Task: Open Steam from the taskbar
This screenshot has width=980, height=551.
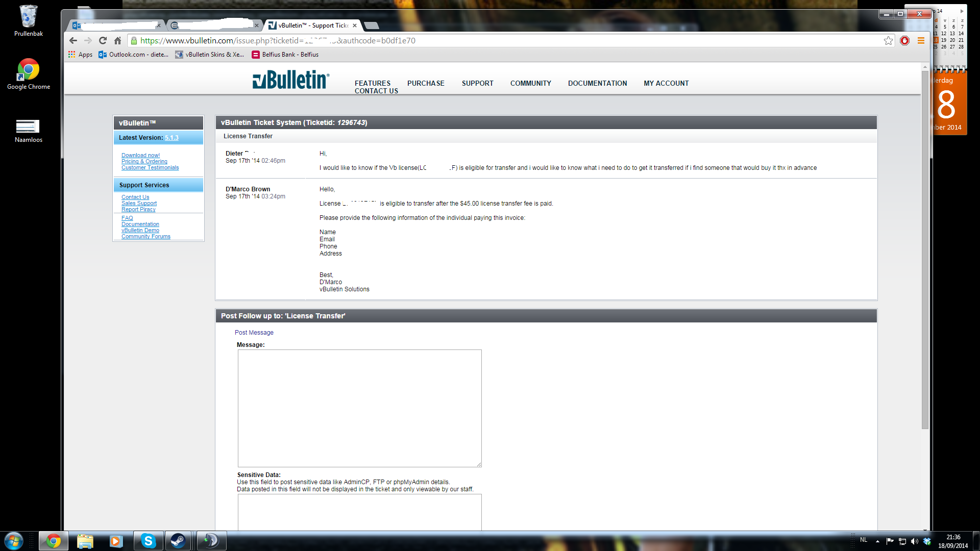Action: click(178, 541)
